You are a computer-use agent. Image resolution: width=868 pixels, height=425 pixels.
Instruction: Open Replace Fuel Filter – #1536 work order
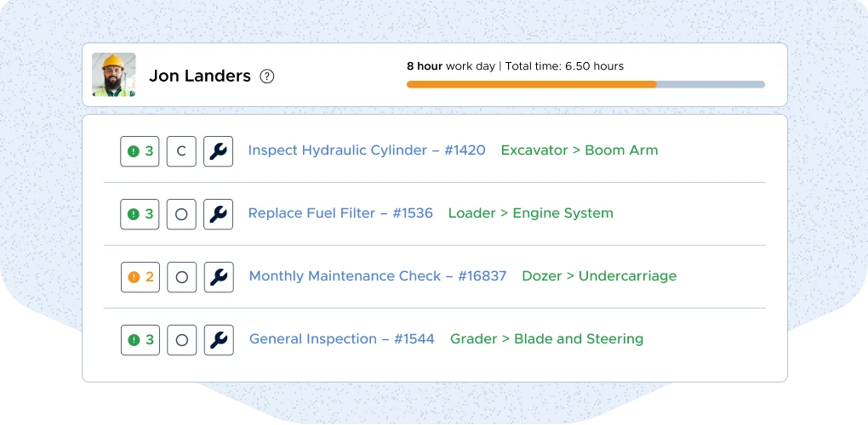340,213
